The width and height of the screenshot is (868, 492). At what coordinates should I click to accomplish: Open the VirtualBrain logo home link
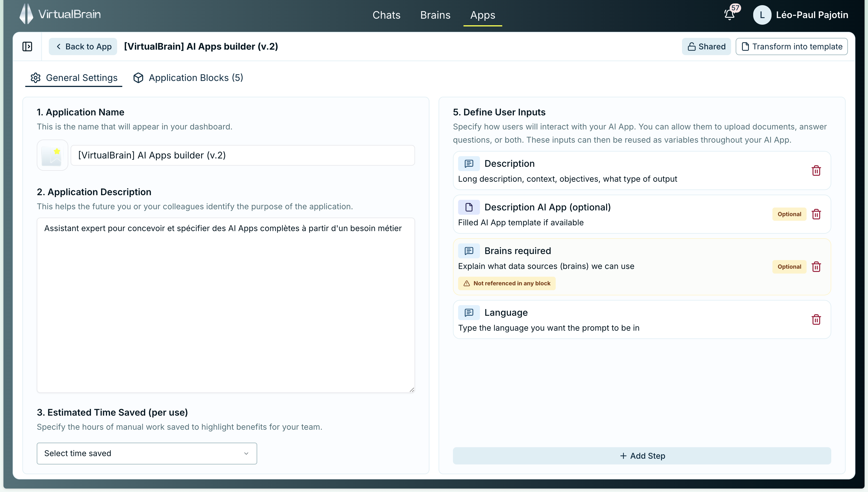click(x=60, y=14)
